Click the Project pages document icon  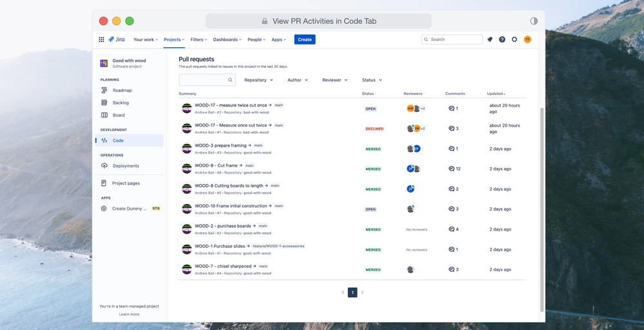click(x=104, y=183)
